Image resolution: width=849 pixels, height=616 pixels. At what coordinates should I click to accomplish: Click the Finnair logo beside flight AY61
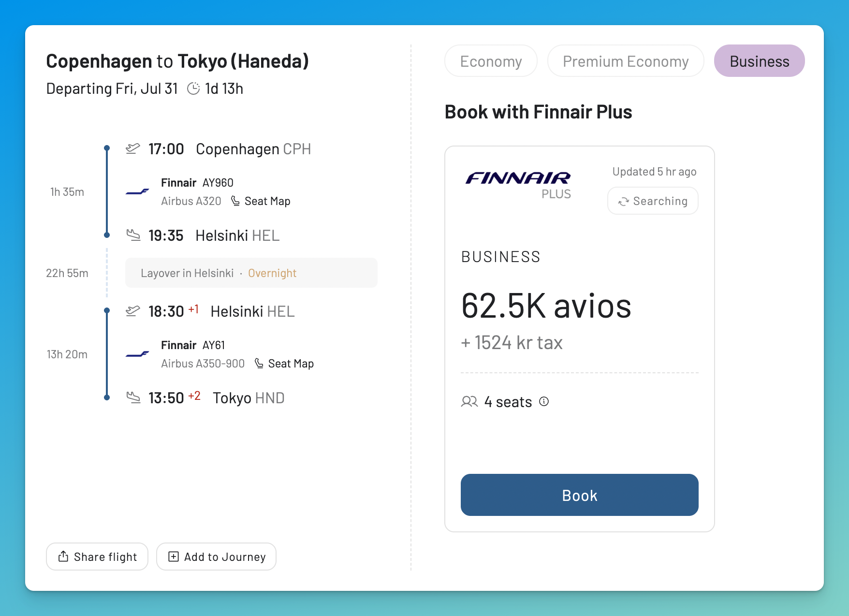(x=137, y=354)
